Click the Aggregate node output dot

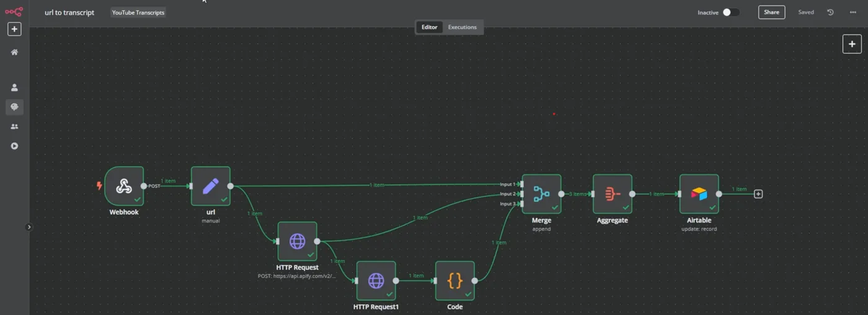[632, 194]
